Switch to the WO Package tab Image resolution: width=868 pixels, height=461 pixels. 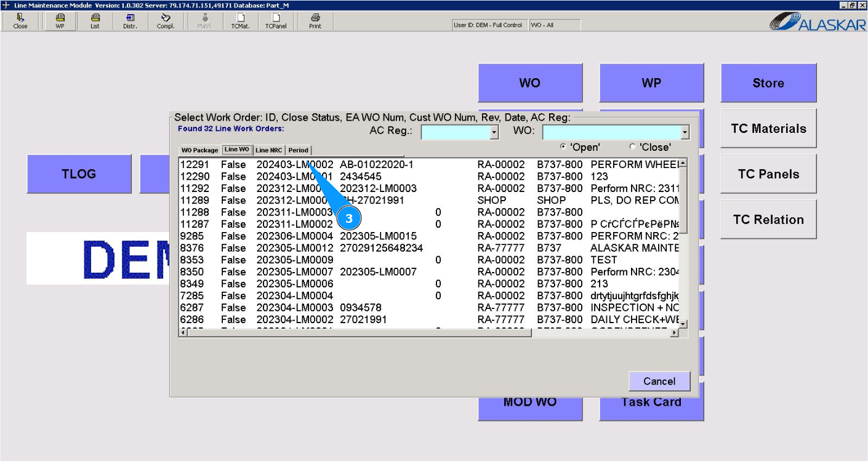[199, 150]
